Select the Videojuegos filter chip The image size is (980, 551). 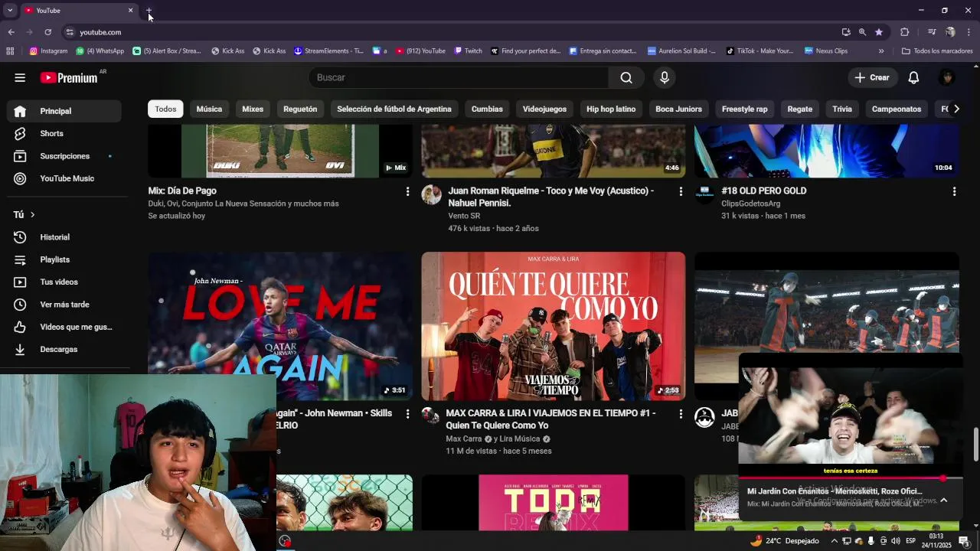pyautogui.click(x=544, y=109)
